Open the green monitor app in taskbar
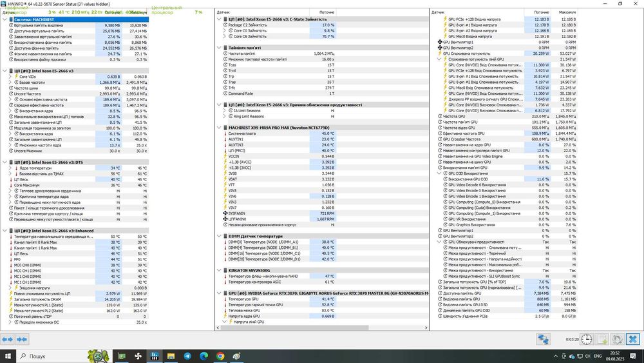 tap(122, 356)
